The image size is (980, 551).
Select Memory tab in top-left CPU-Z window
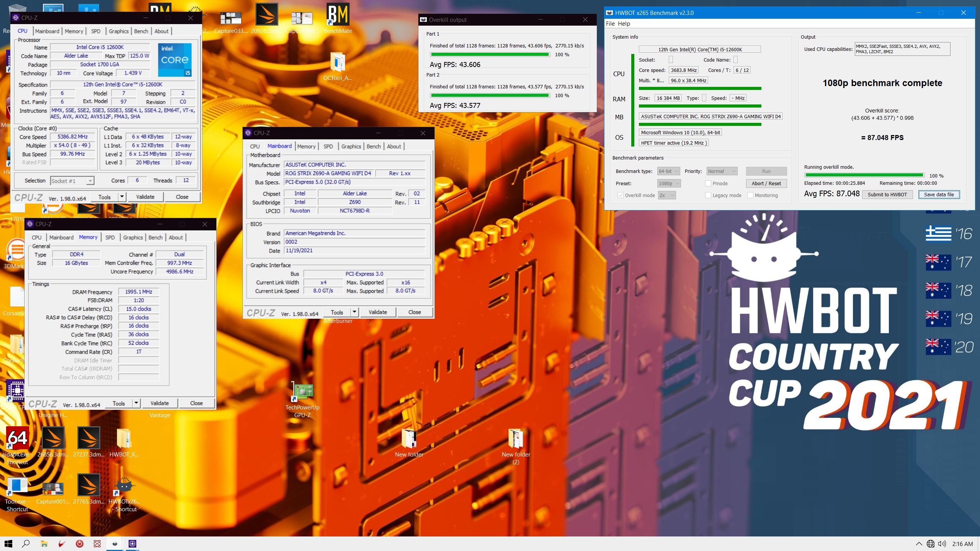click(x=74, y=31)
